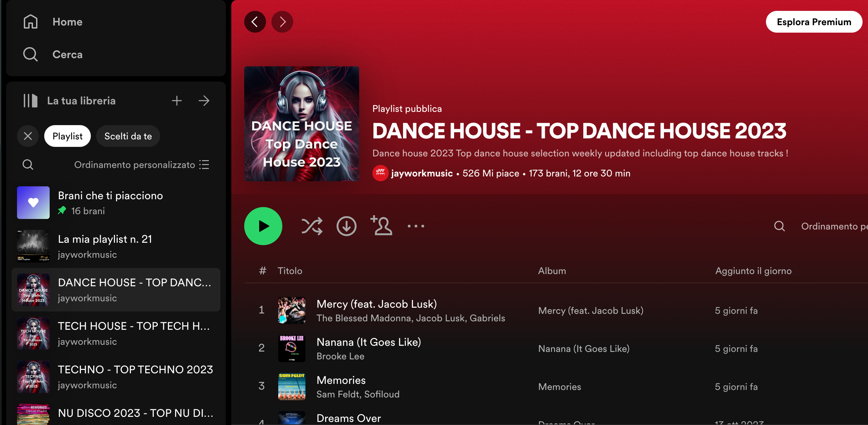Open artist Gabriels
This screenshot has height=425, width=868.
487,318
